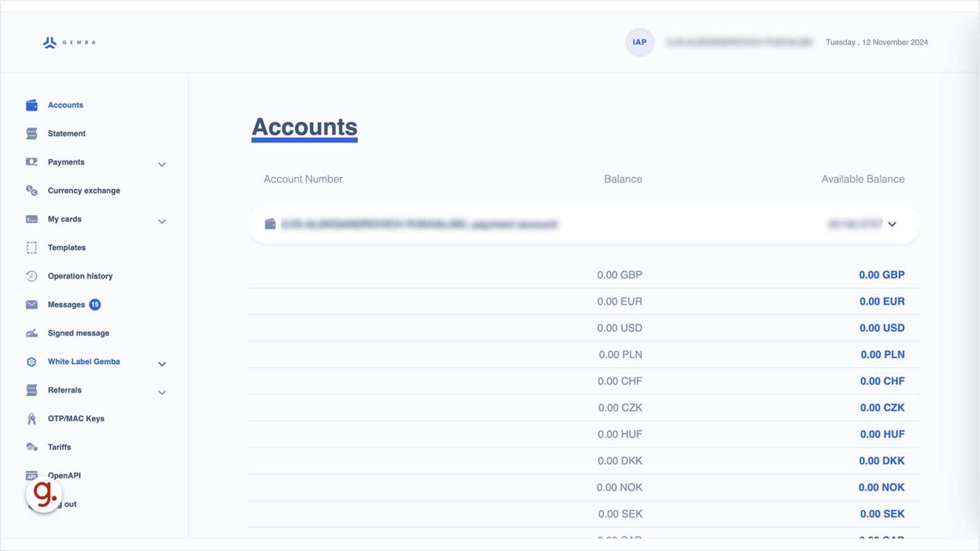Open the Statement menu item
980x551 pixels.
pos(67,133)
